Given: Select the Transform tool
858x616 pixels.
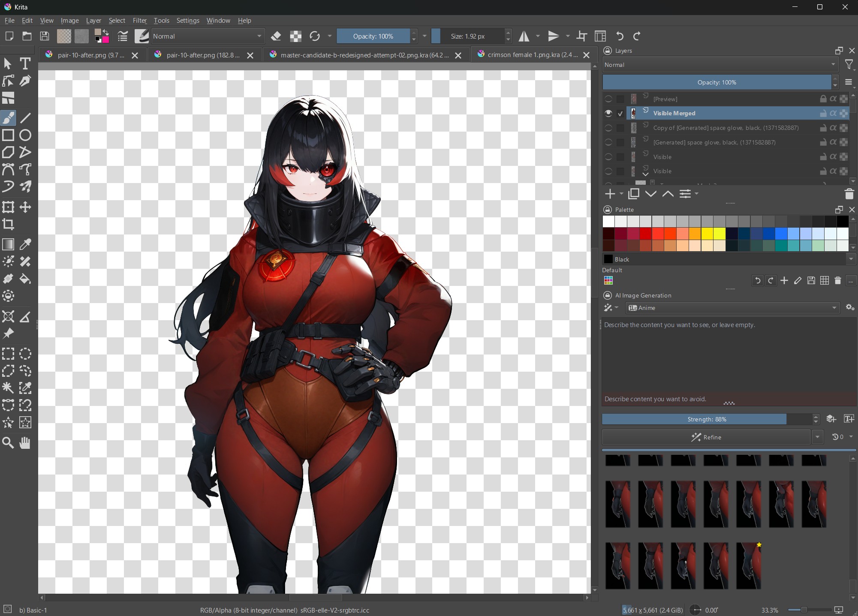Looking at the screenshot, I should pyautogui.click(x=8, y=207).
